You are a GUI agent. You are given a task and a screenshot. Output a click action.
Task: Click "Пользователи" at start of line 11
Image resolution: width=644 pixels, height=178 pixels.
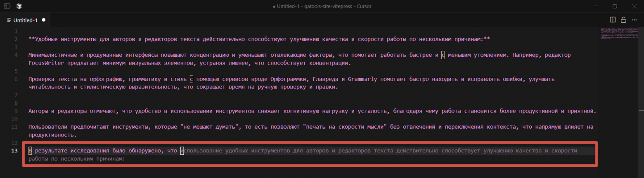(x=47, y=127)
